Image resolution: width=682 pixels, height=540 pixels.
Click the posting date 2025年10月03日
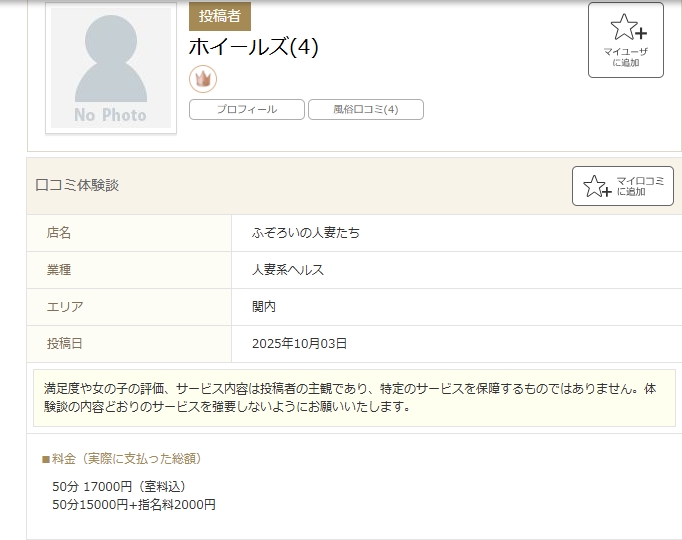pos(300,344)
